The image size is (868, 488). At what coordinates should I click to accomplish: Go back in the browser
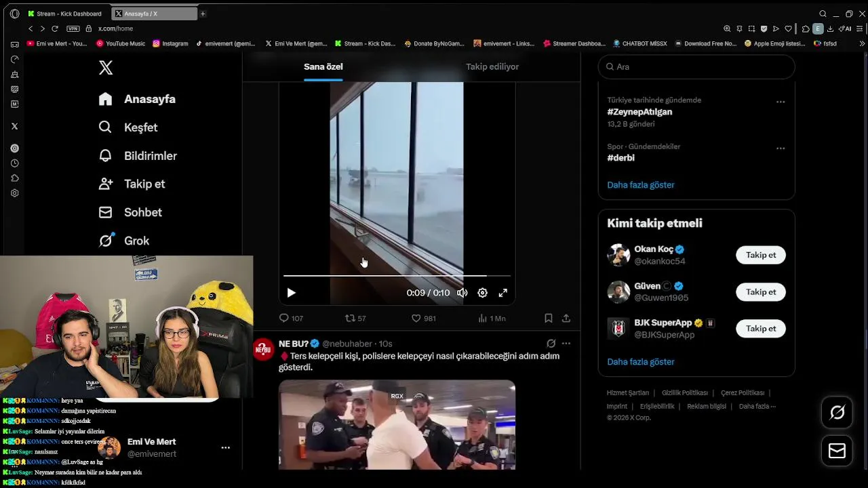31,28
